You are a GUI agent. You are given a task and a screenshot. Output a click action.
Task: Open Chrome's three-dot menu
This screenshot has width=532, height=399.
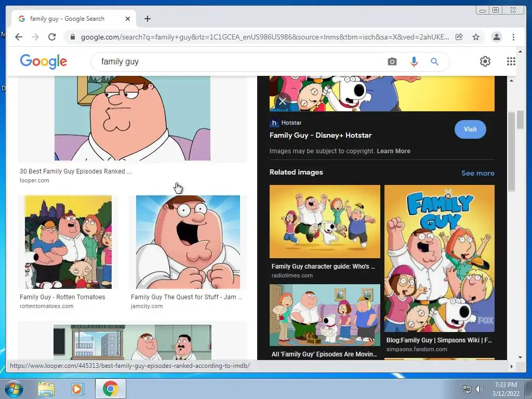pyautogui.click(x=513, y=37)
